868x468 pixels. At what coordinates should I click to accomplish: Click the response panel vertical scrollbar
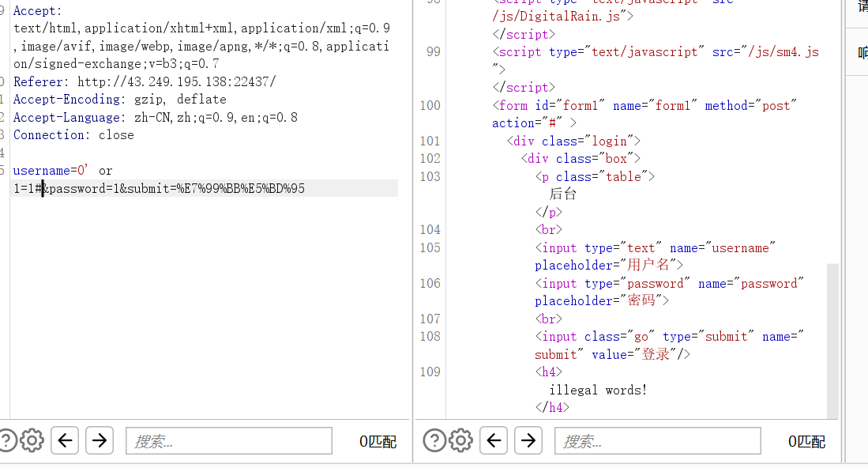point(832,340)
